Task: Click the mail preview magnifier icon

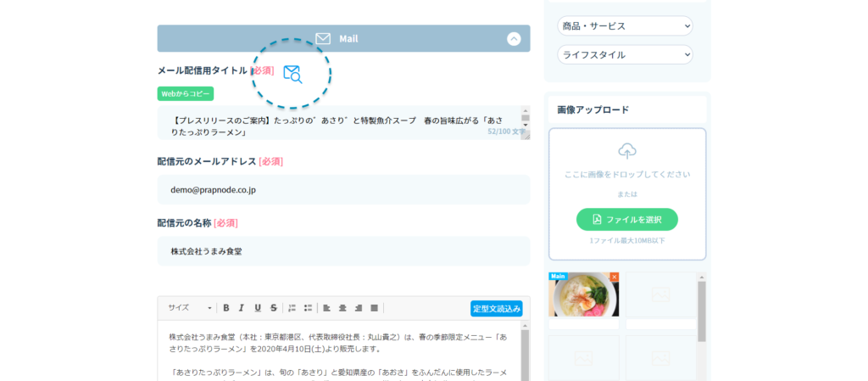Action: pyautogui.click(x=292, y=74)
